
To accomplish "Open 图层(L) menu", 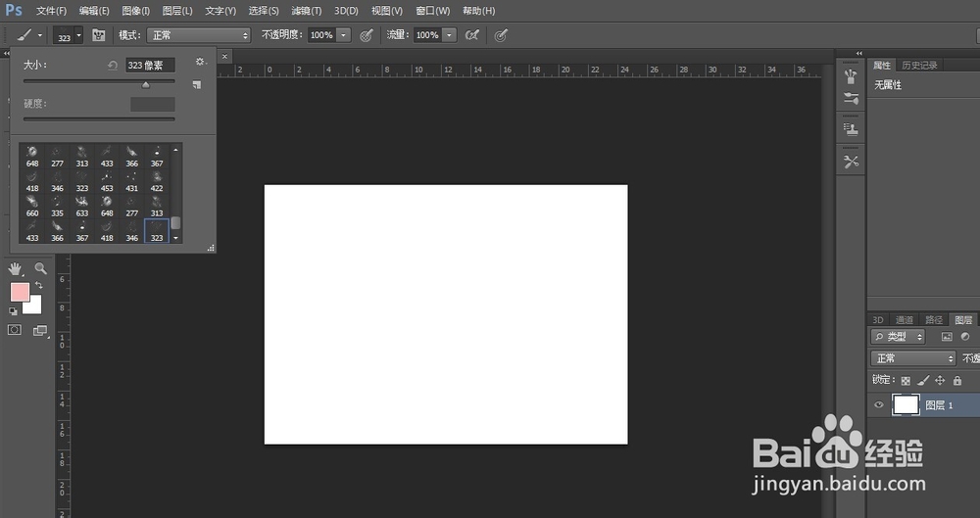I will coord(177,11).
